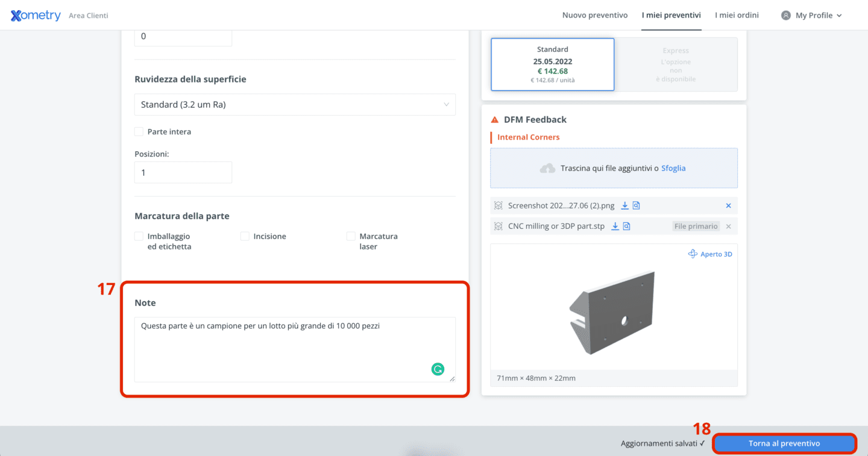Image resolution: width=868 pixels, height=456 pixels.
Task: Click the DFM Feedback warning icon
Action: click(x=495, y=119)
